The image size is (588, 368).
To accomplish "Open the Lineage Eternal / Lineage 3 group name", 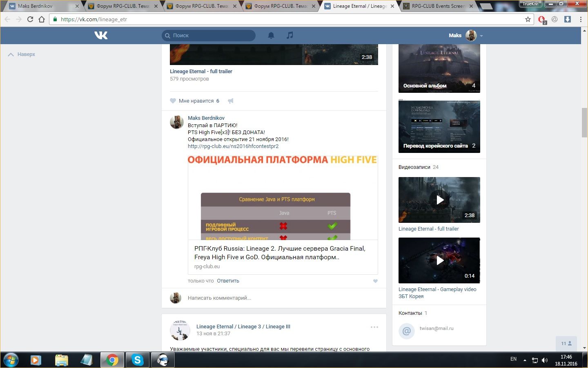I will (243, 326).
